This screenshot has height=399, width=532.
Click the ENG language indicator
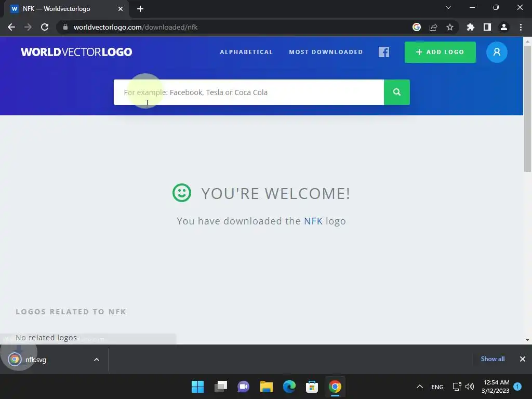pos(437,387)
